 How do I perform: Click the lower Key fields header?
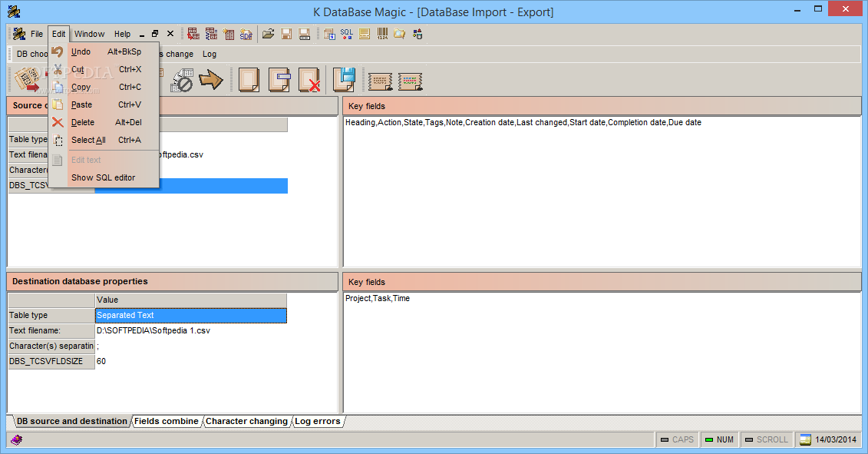click(x=602, y=282)
